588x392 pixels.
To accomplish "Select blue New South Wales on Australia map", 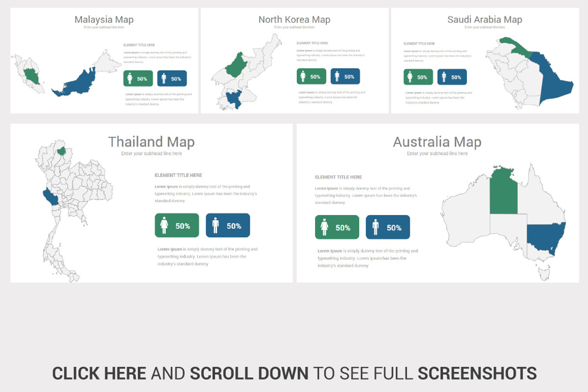I will click(x=545, y=237).
